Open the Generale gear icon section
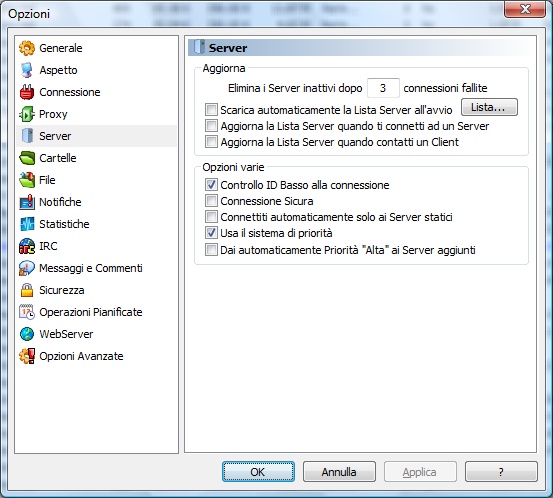The height and width of the screenshot is (498, 553). pyautogui.click(x=27, y=48)
